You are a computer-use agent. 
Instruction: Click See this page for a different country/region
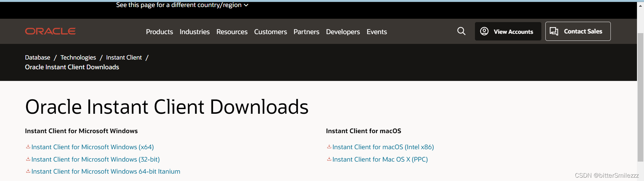pos(179,5)
